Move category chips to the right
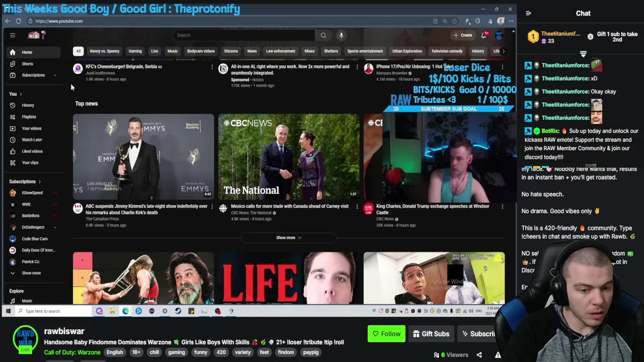Screen dimensions: 644x362 coord(504,51)
